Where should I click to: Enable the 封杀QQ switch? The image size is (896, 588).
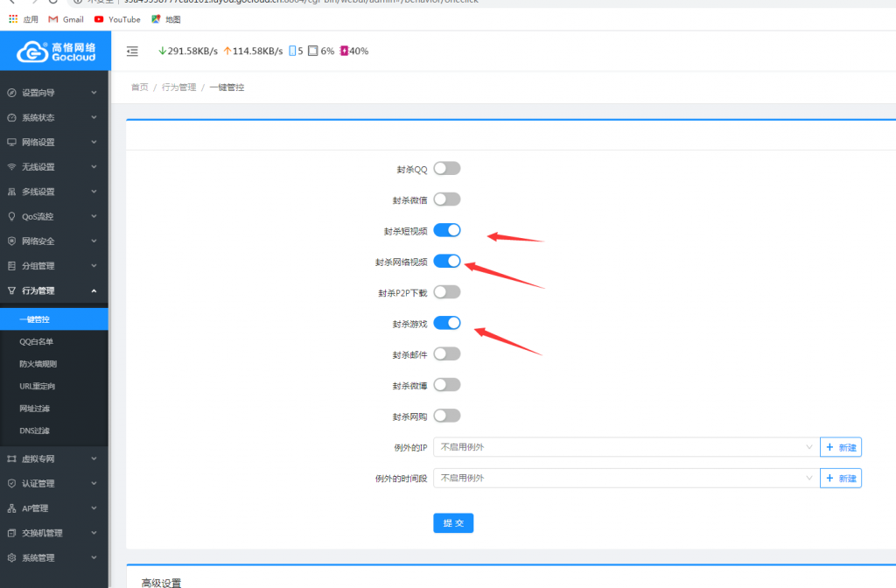(x=447, y=168)
